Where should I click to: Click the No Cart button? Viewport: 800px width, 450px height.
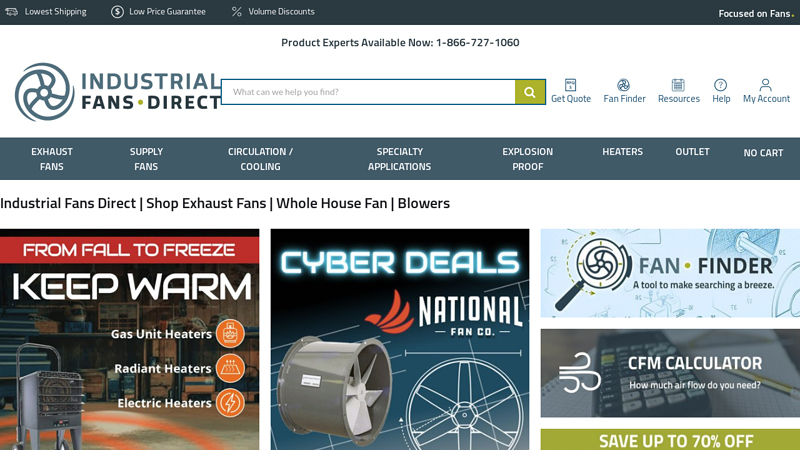(763, 153)
